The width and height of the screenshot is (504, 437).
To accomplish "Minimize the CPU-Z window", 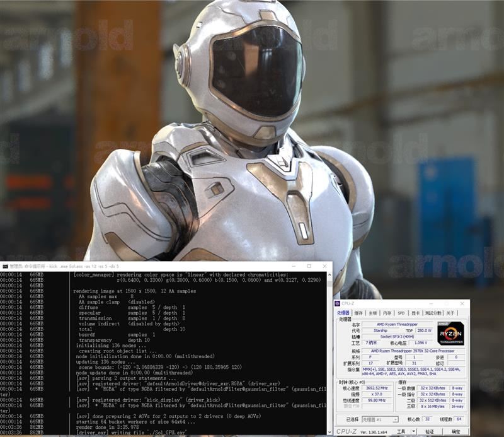I will pyautogui.click(x=432, y=303).
